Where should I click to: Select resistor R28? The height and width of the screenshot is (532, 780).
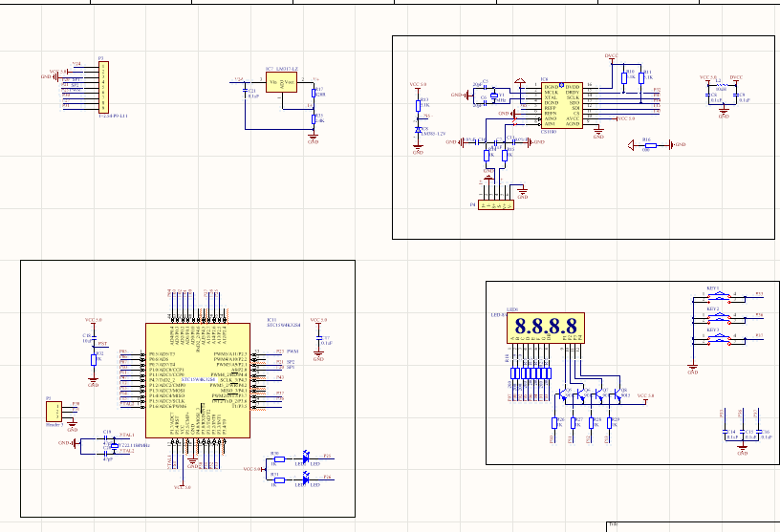click(x=592, y=423)
